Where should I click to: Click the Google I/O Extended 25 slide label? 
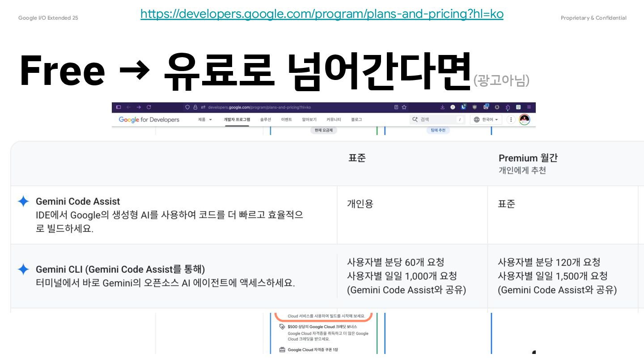point(48,18)
